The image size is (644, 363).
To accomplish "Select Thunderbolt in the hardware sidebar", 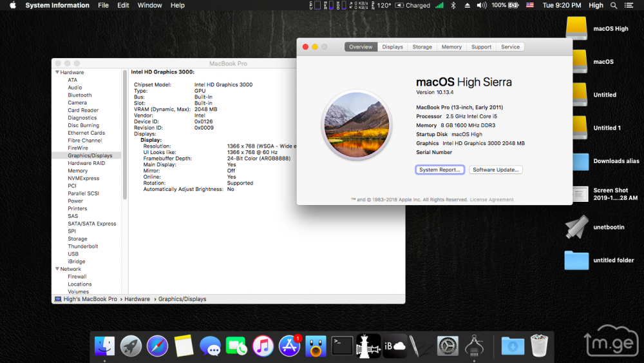I will pyautogui.click(x=82, y=246).
